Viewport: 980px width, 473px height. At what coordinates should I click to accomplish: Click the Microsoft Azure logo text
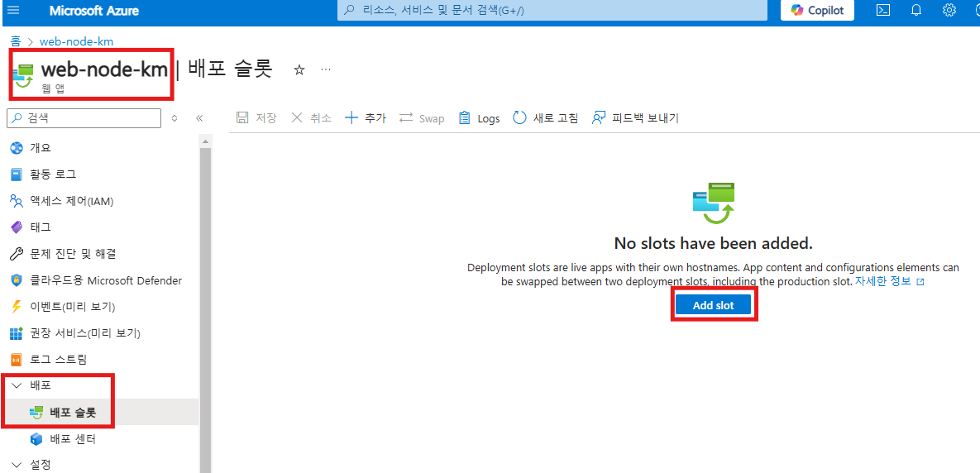[94, 11]
